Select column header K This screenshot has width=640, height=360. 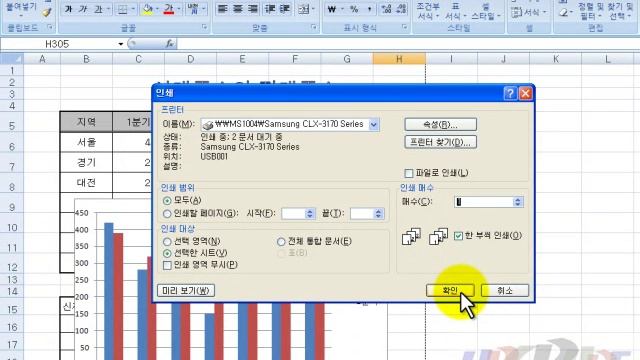[556, 59]
